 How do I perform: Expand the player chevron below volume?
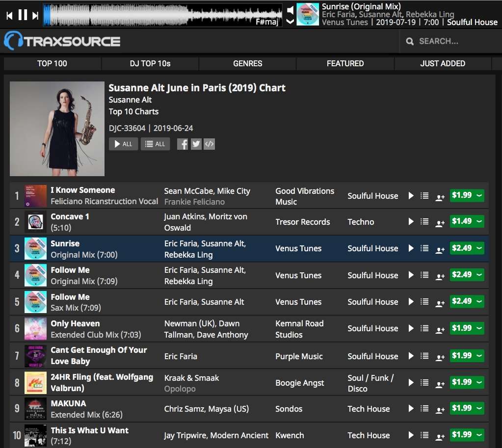(290, 22)
